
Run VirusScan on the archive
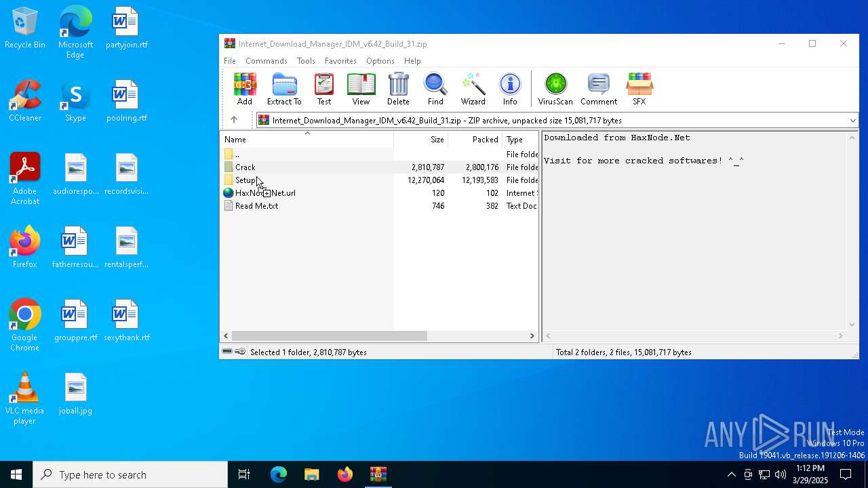click(x=555, y=89)
